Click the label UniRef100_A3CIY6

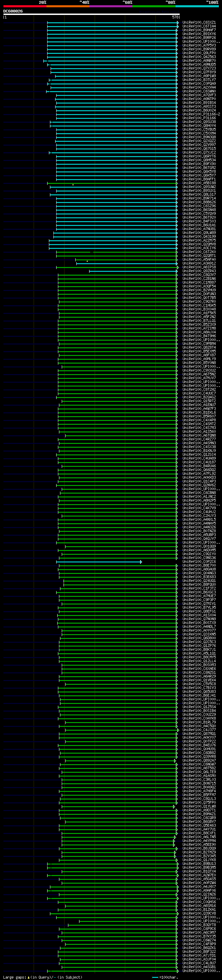pos(199,248)
